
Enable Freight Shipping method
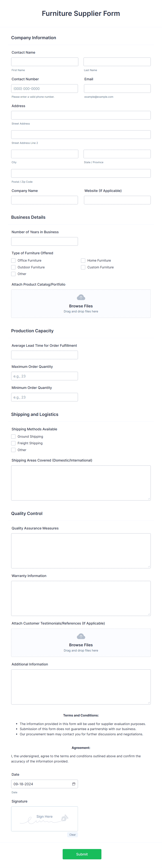click(x=13, y=443)
